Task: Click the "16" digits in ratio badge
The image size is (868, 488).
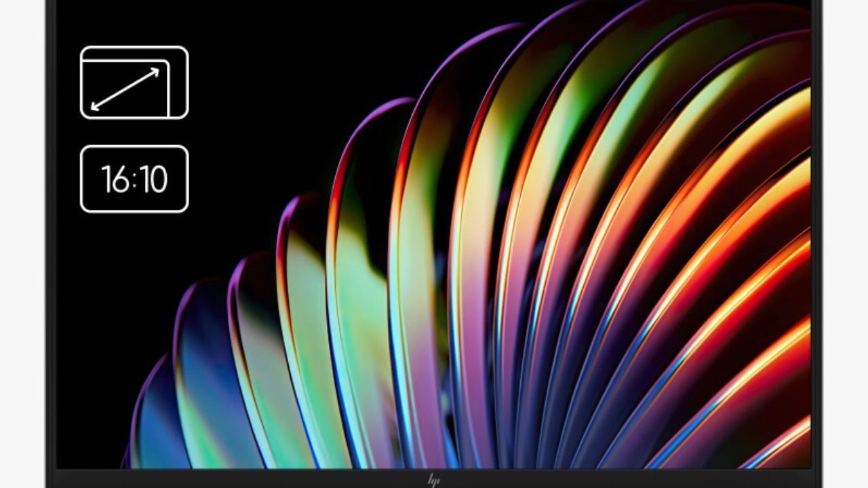Action: tap(113, 180)
